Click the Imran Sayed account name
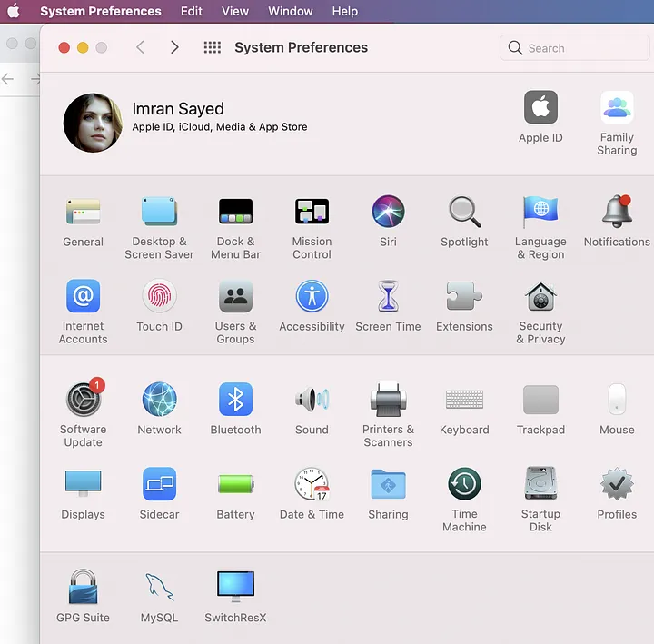This screenshot has width=654, height=644. [178, 109]
